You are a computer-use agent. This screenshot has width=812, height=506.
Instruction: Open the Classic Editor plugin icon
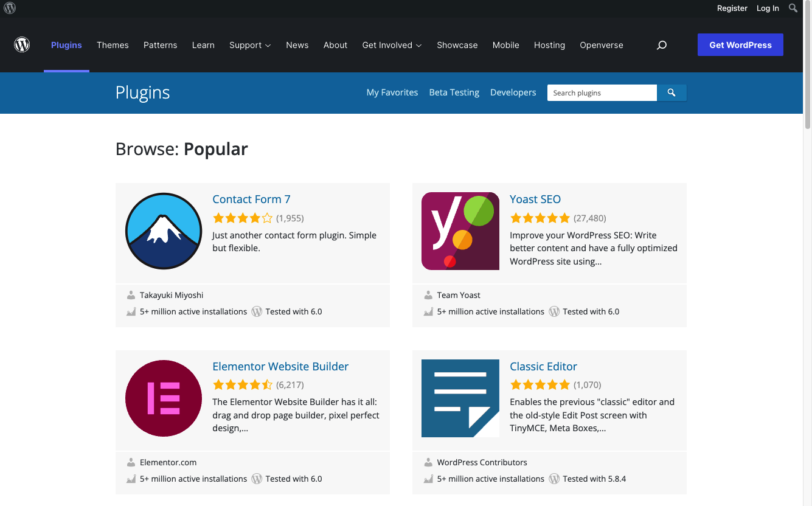460,398
